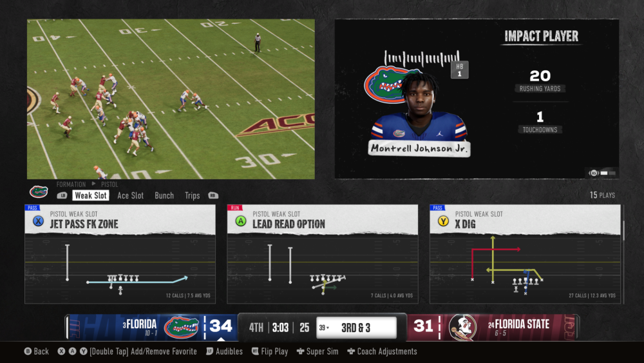Switch to the Ace Slot formation tab

point(130,195)
